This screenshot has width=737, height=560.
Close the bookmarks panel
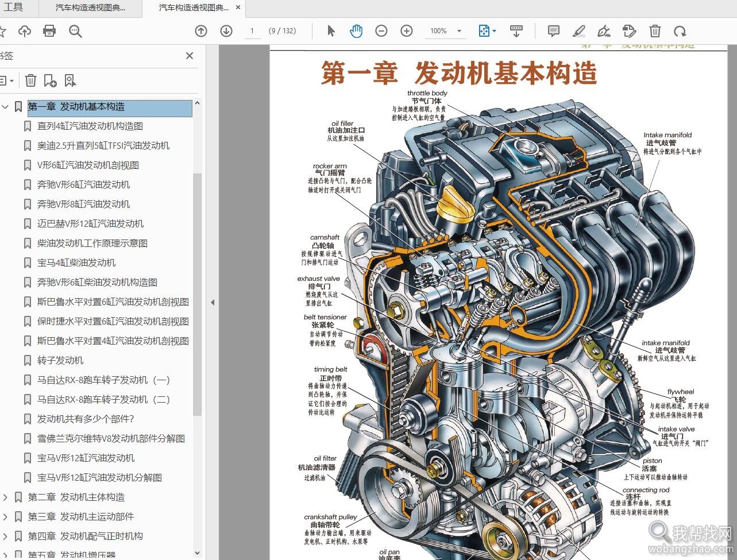click(x=190, y=56)
